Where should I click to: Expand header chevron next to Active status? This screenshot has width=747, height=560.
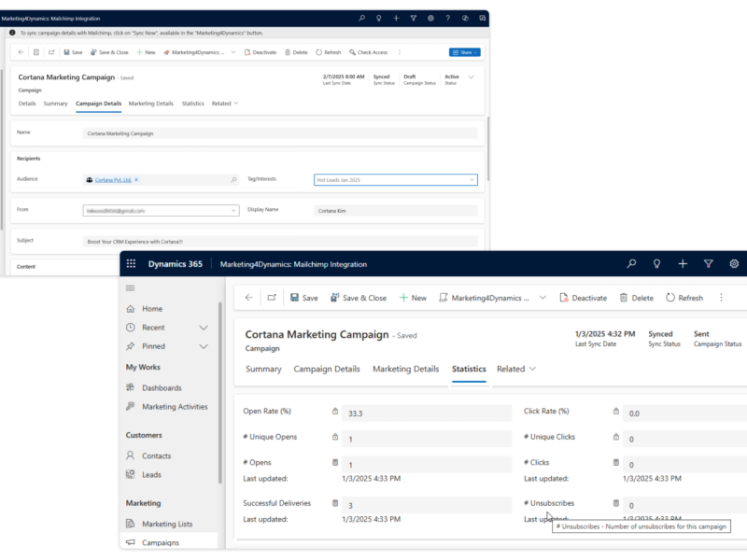click(472, 77)
